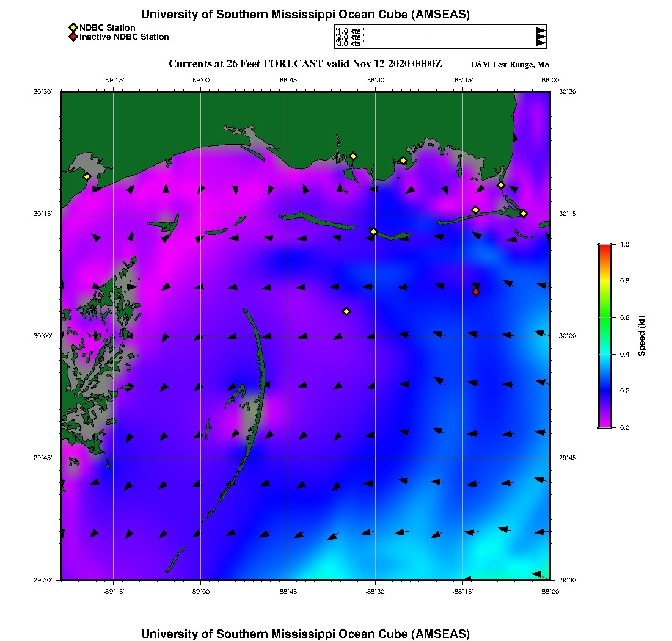
Task: Click the rotated Speed (kt) axis label
Action: (642, 336)
